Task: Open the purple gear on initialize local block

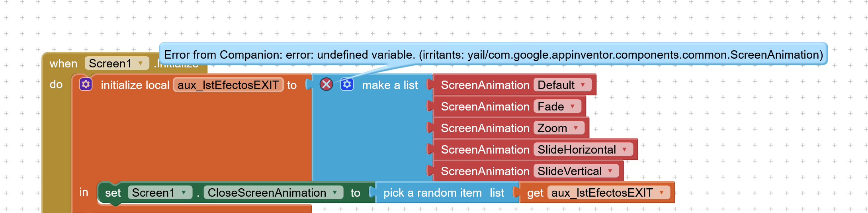Action: [x=86, y=85]
